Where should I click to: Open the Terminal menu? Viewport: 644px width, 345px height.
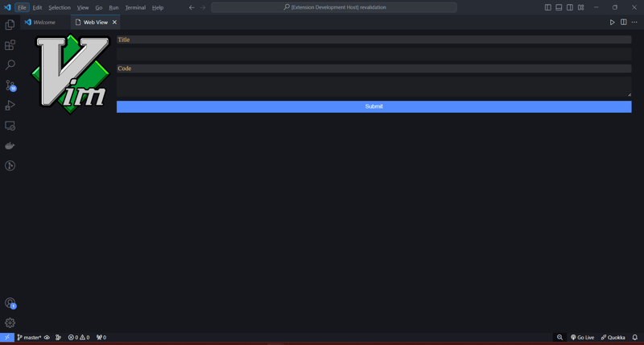pos(135,7)
